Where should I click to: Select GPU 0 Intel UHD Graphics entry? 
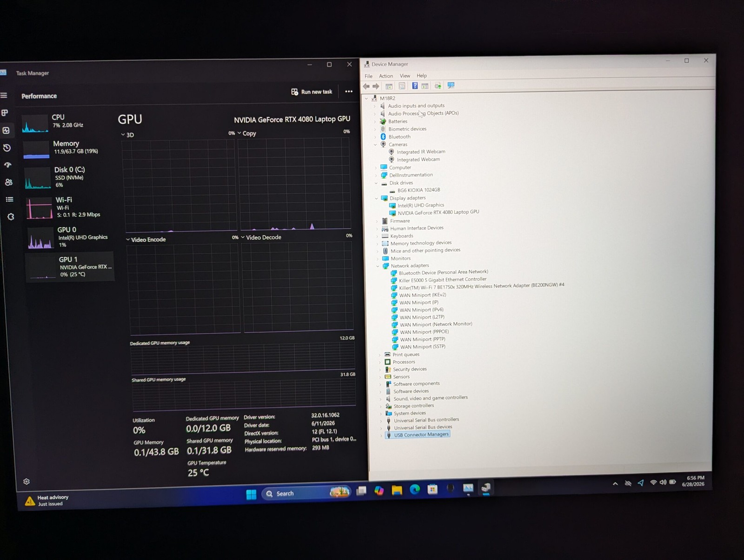pyautogui.click(x=71, y=237)
